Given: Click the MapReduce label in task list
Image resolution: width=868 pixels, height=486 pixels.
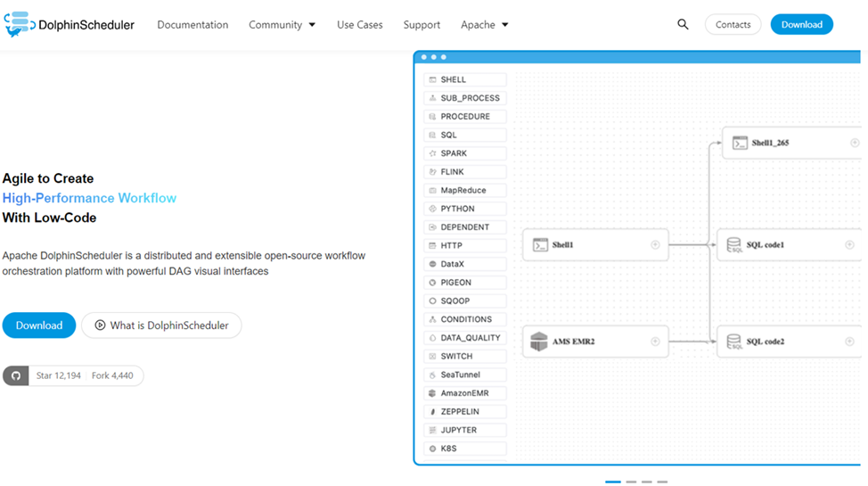Looking at the screenshot, I should 463,190.
